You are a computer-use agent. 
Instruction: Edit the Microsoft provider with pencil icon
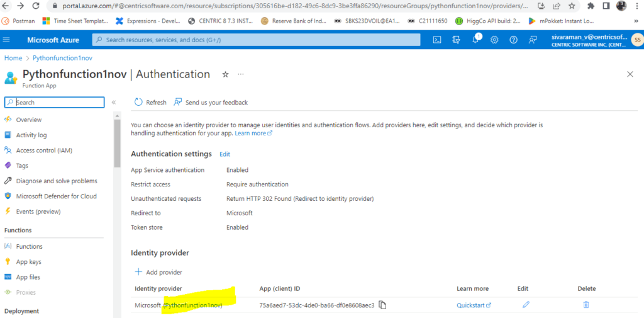pyautogui.click(x=526, y=304)
